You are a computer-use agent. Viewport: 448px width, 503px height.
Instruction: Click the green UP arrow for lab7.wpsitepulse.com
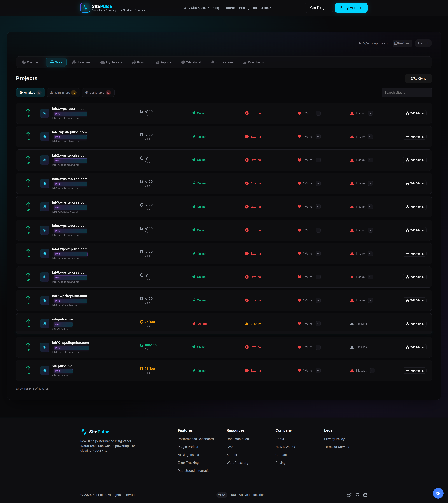(28, 298)
